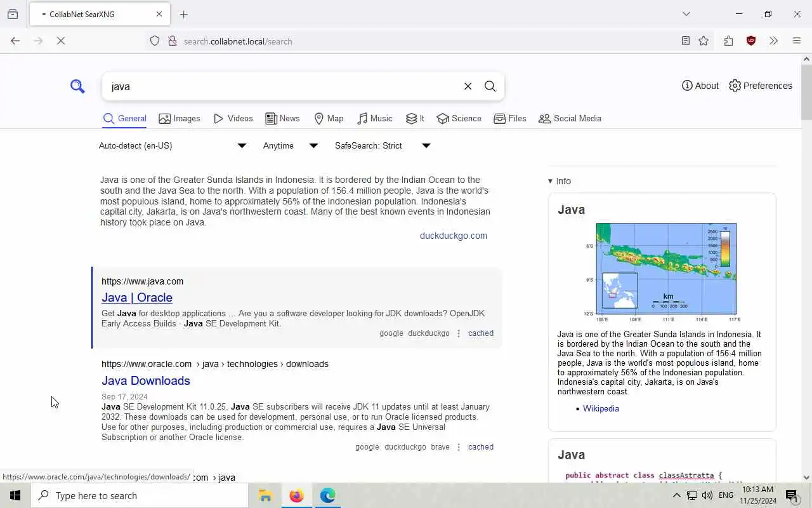This screenshot has height=508, width=812.
Task: Open Wikipedia link in Java infobox
Action: [x=601, y=408]
